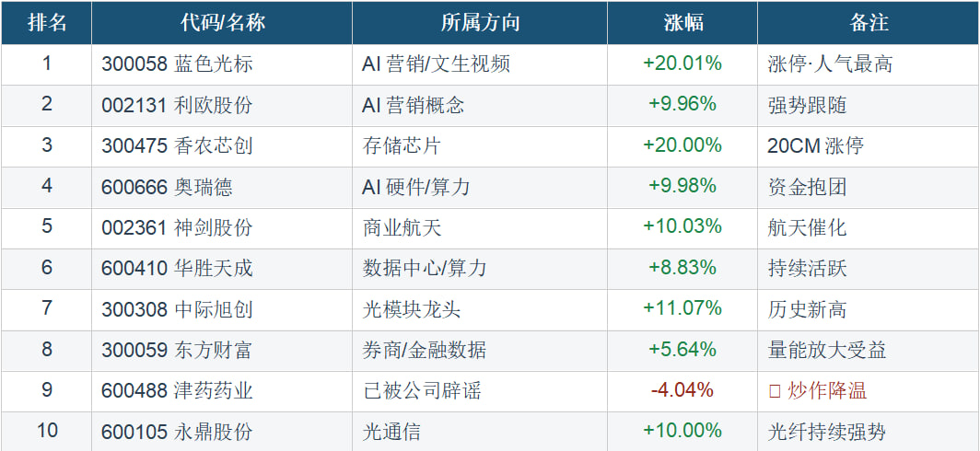Click the 排名 column header

[47, 23]
